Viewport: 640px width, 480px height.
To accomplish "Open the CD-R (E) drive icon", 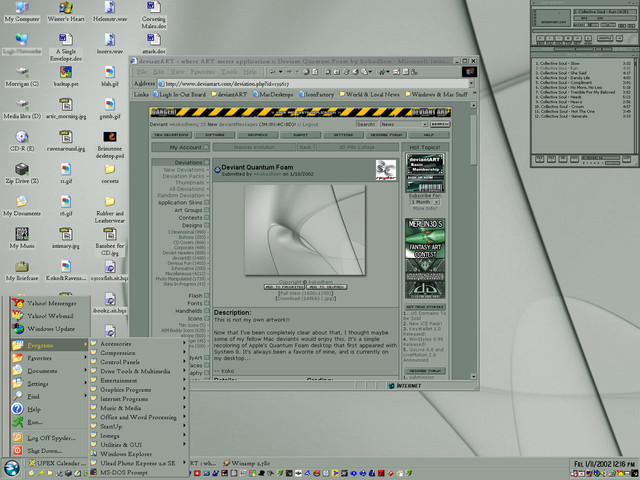I will coord(22,138).
